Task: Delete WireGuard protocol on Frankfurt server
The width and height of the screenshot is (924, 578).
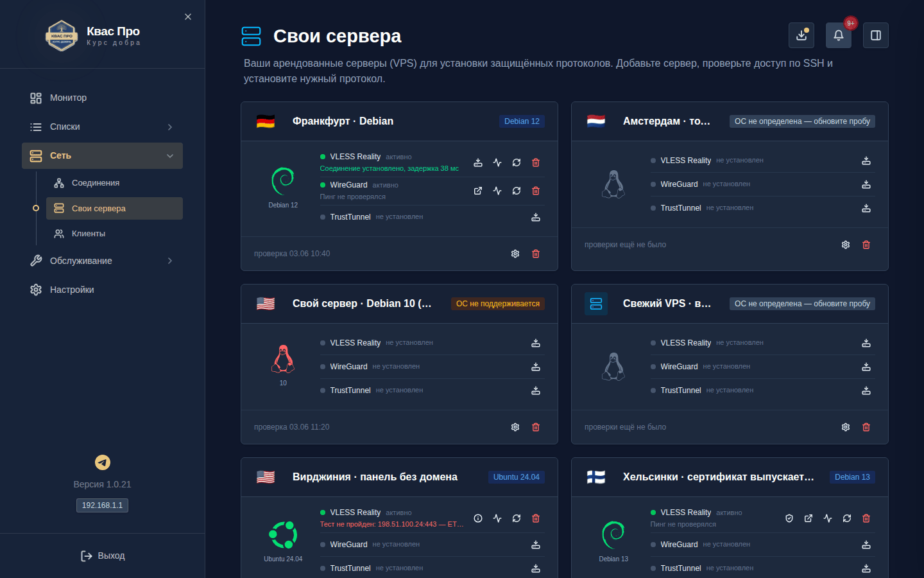Action: [x=536, y=191]
